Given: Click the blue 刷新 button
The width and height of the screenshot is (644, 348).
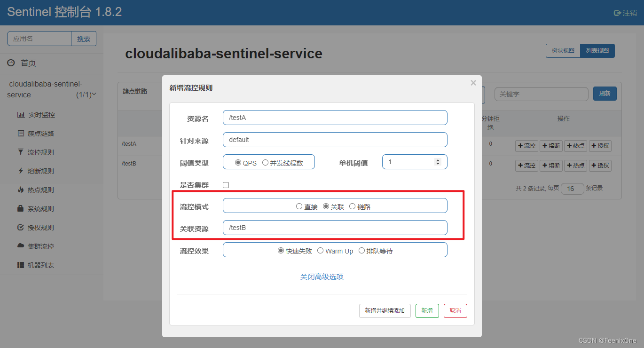Looking at the screenshot, I should coord(605,94).
